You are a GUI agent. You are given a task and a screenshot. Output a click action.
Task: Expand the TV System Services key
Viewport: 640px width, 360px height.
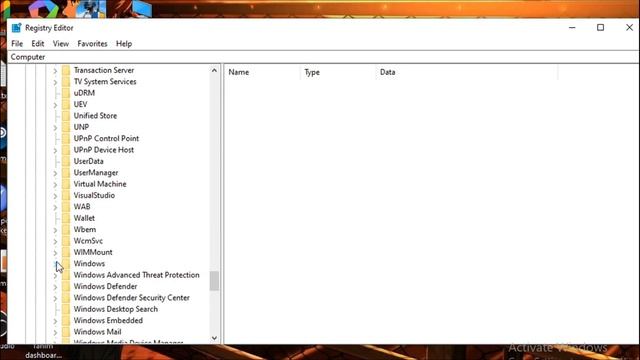[x=55, y=82]
